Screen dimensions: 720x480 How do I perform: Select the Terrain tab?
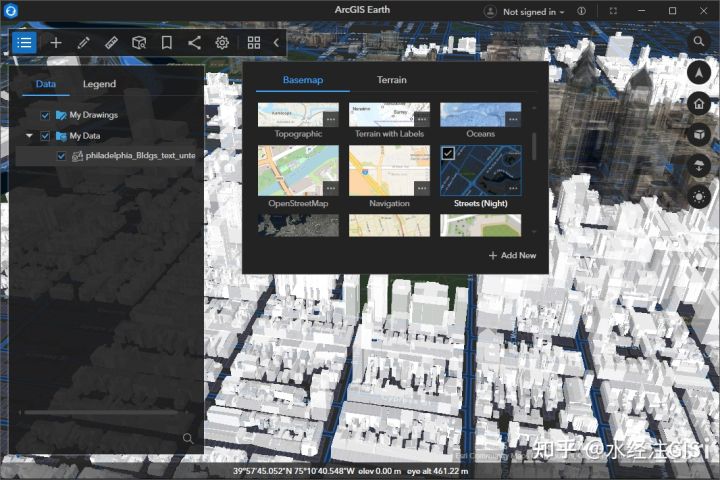(392, 80)
